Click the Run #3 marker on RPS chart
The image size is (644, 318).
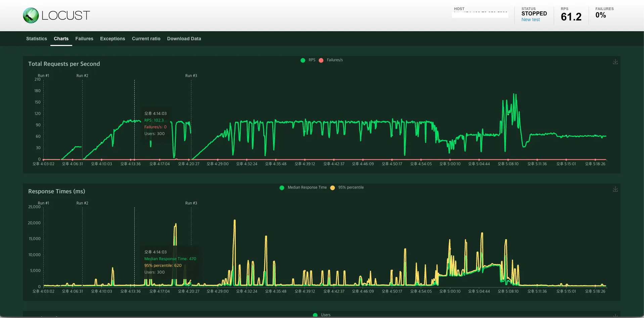pyautogui.click(x=191, y=76)
